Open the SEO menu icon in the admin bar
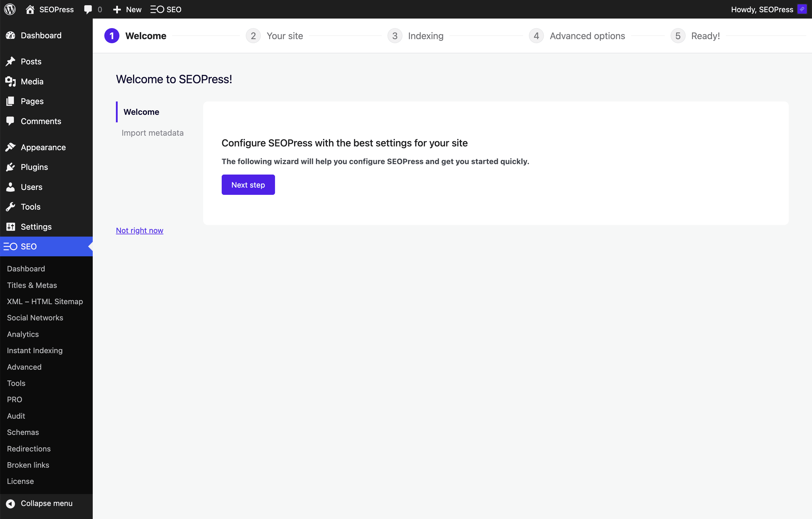 (x=157, y=9)
